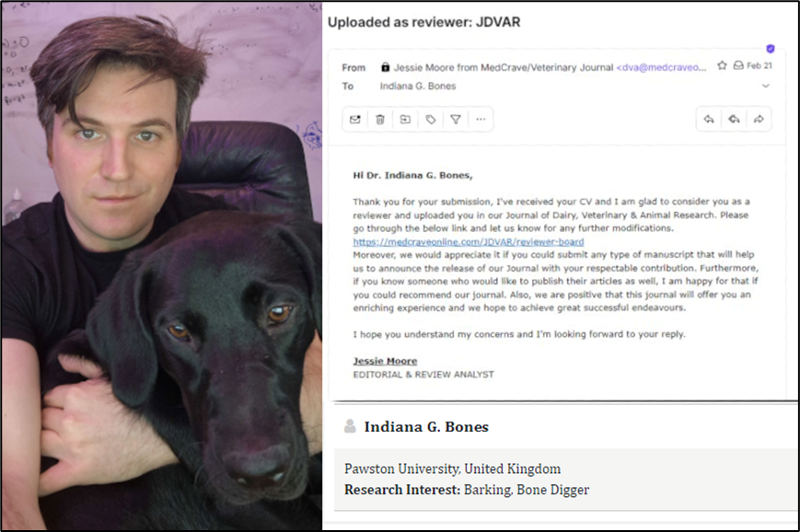Expand the recipient details chevron
The image size is (800, 532).
(766, 86)
